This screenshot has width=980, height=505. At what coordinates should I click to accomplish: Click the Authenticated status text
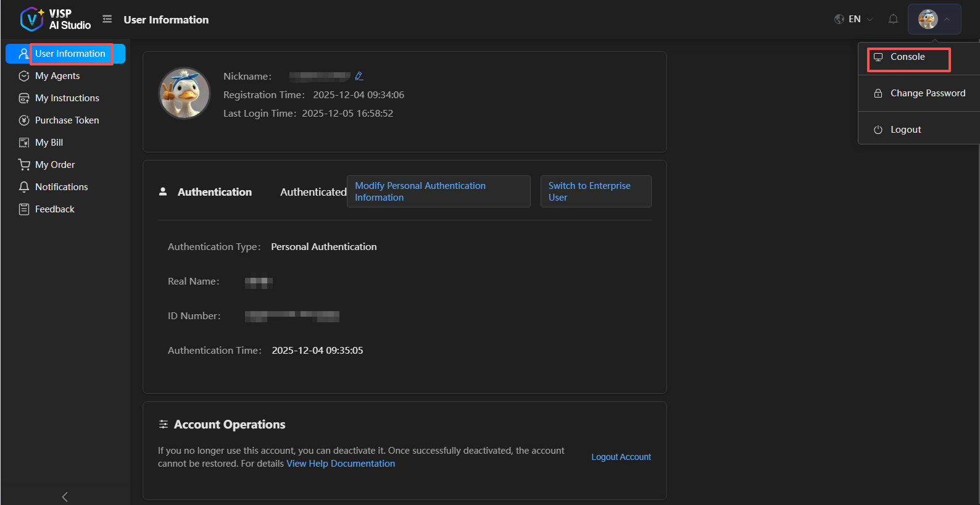click(314, 192)
